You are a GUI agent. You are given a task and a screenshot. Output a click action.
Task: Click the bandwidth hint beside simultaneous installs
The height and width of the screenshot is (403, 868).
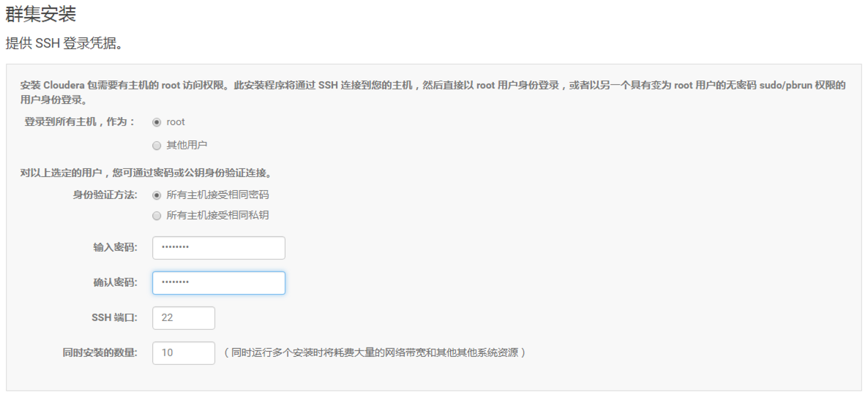[375, 353]
